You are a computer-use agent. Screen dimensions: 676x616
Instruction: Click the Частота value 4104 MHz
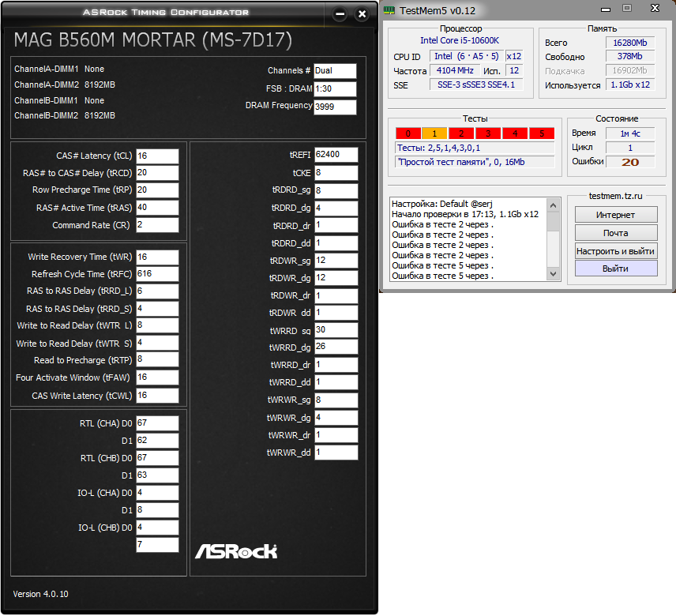click(455, 71)
